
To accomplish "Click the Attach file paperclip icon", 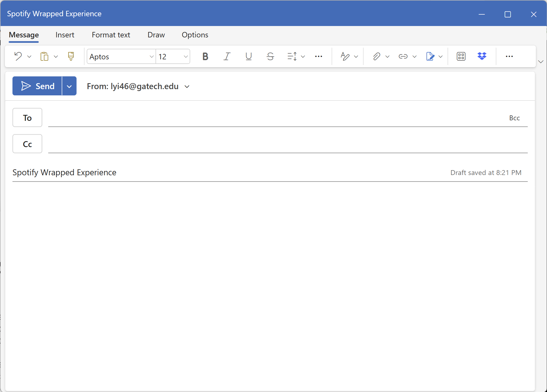I will click(376, 56).
